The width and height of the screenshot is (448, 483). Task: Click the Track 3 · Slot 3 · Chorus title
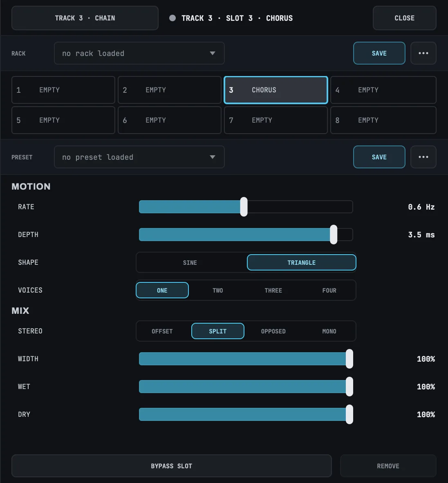coord(237,18)
